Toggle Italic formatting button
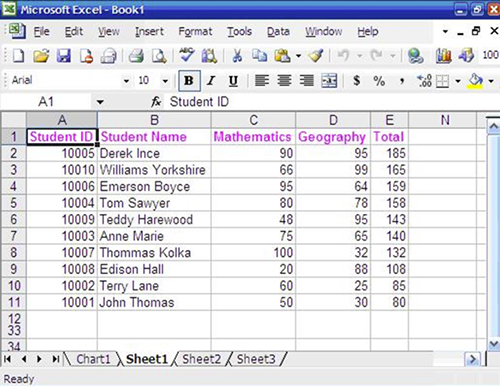Viewport: 500px width, 386px height. tap(211, 81)
